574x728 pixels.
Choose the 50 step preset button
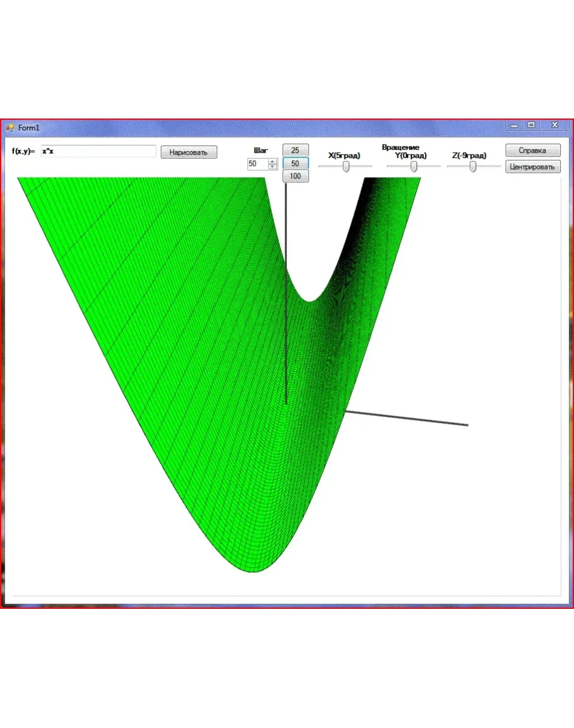tap(295, 163)
